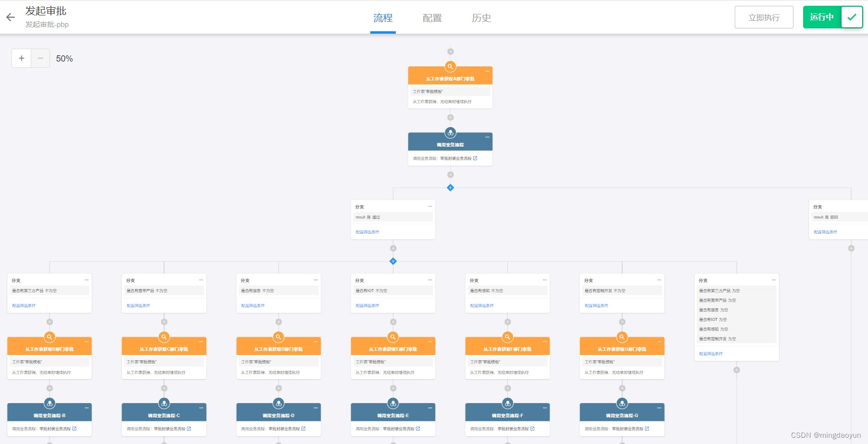This screenshot has width=868, height=444.
Task: Open the external link on top 调用业务流程 node
Action: 475,158
